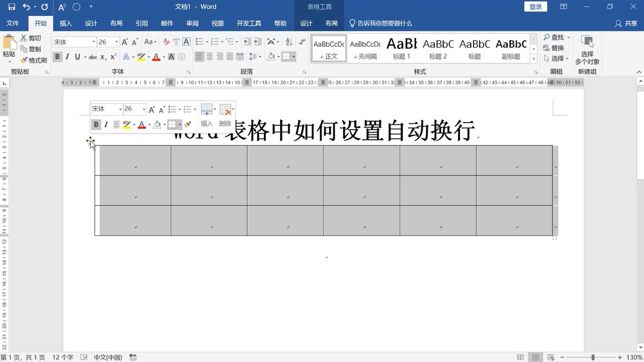This screenshot has width=644, height=362.
Task: Redo the last action in quick access toolbar
Action: tap(44, 7)
